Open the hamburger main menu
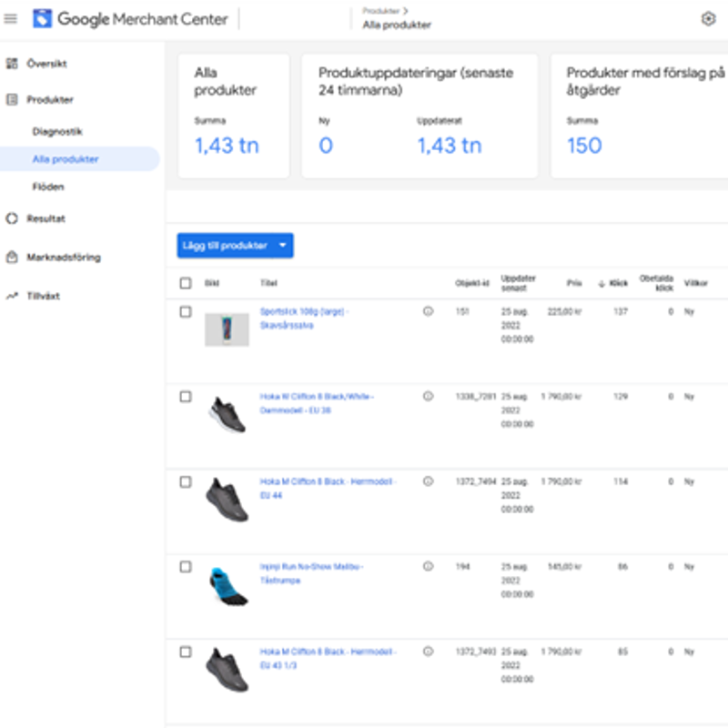728x728 pixels. pos(11,19)
